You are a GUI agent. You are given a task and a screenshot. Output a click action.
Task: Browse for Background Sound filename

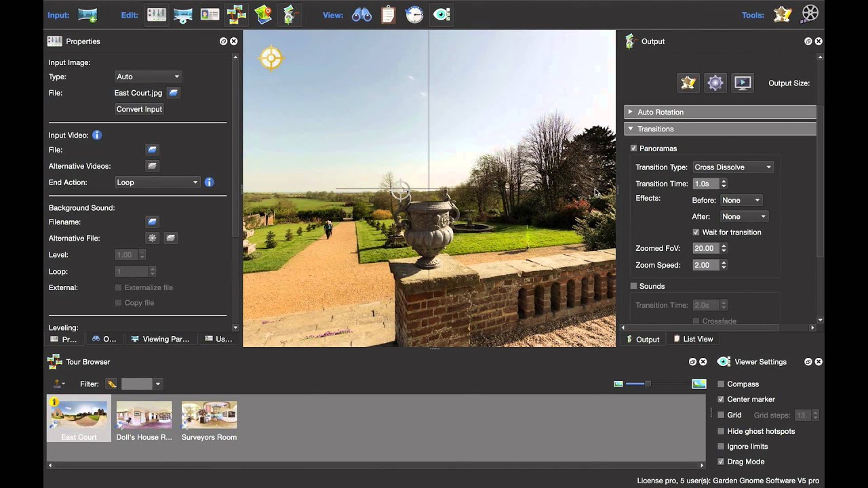[x=153, y=222]
